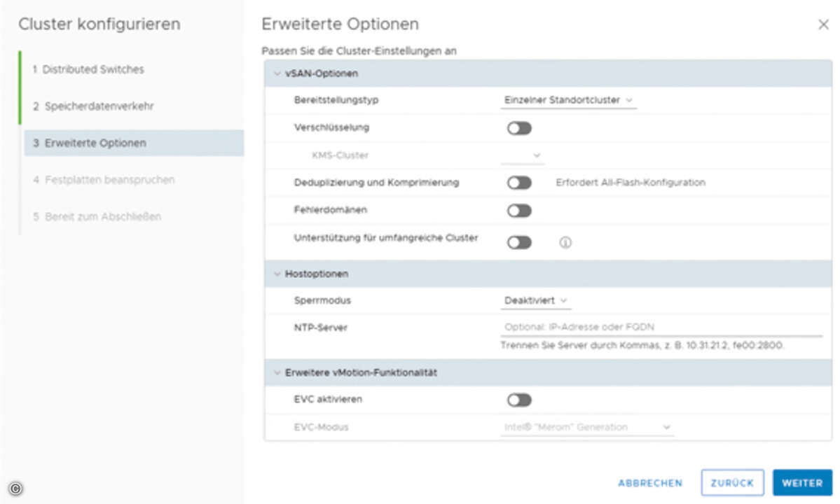Collapse the vSAN-Optionen section
Viewport: 840px width, 504px height.
pos(277,73)
